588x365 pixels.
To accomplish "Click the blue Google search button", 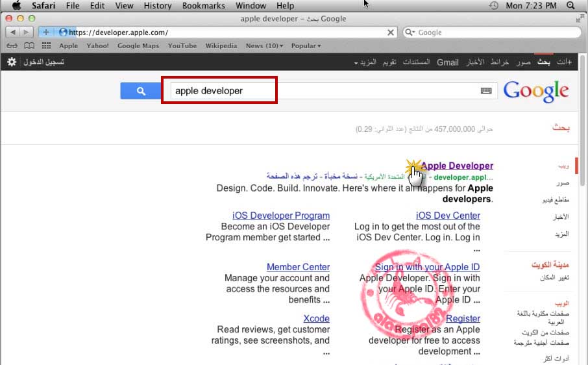I will coord(141,91).
